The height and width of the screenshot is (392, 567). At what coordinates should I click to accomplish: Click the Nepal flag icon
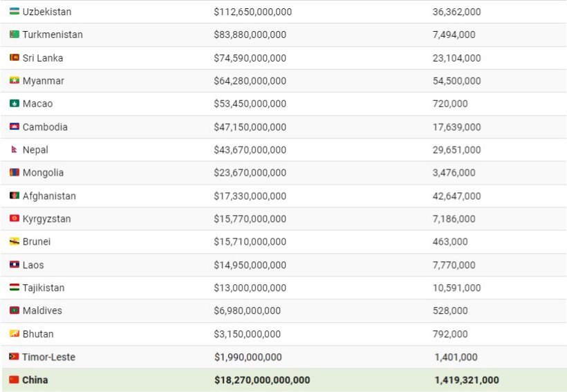click(x=15, y=150)
